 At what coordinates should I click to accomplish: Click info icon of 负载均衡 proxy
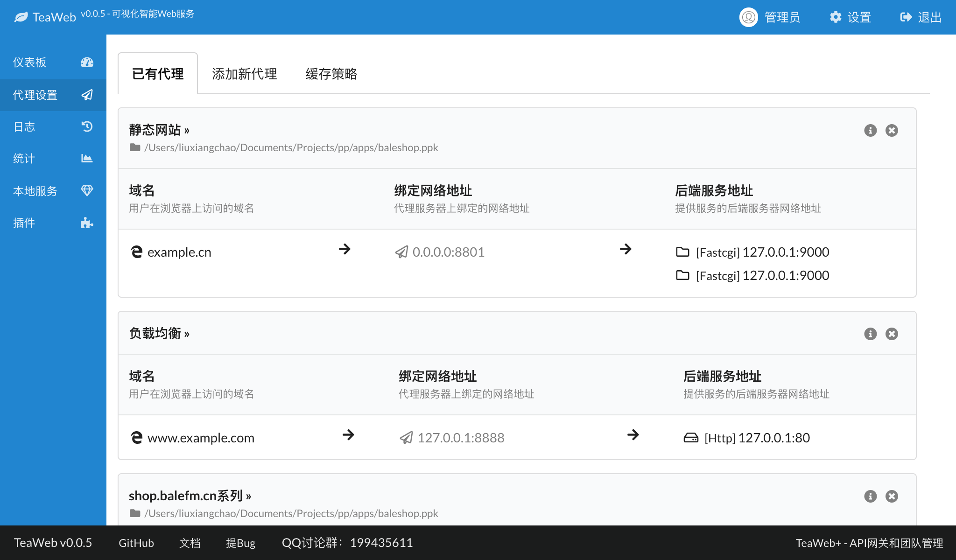point(870,334)
